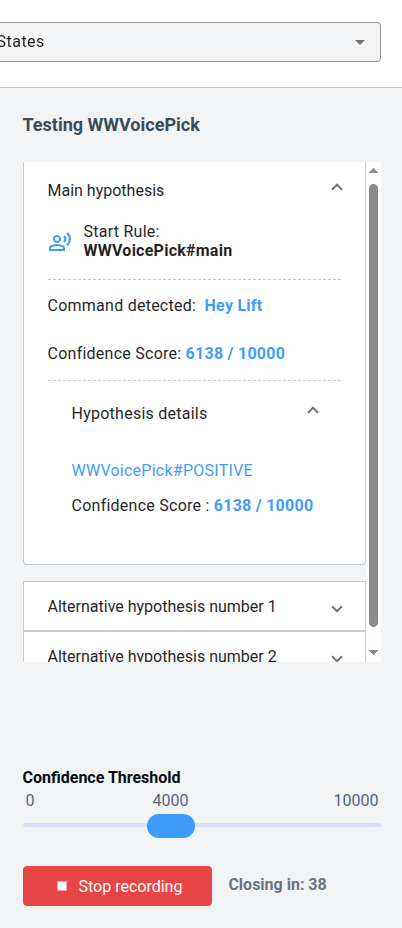Click the WWVoicePick#POSITIVE text
Screen dimensions: 402x928
[x=162, y=471]
